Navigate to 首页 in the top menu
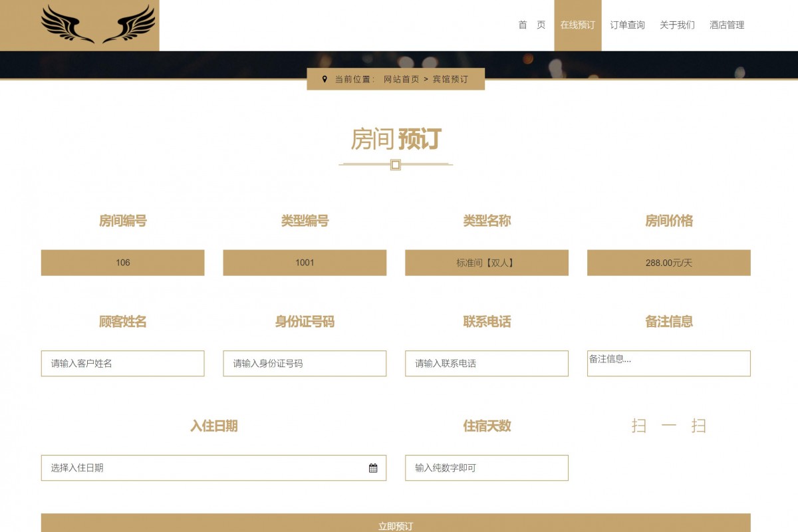The width and height of the screenshot is (798, 532). [531, 25]
